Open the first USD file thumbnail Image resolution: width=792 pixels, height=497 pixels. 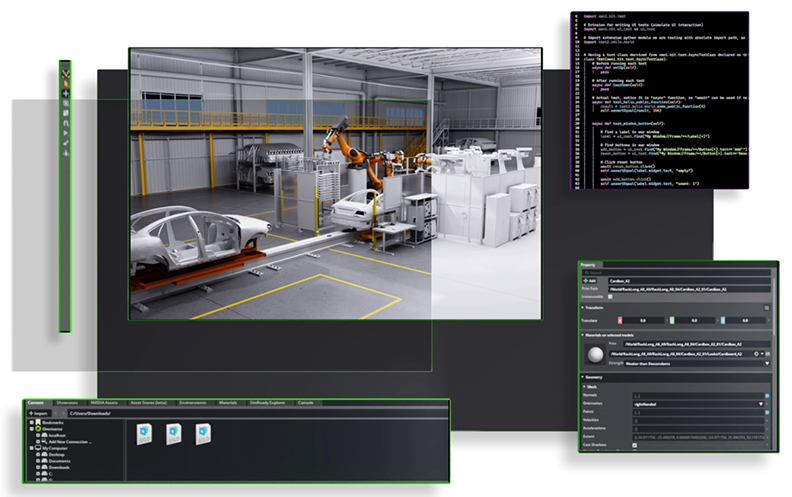tap(145, 432)
